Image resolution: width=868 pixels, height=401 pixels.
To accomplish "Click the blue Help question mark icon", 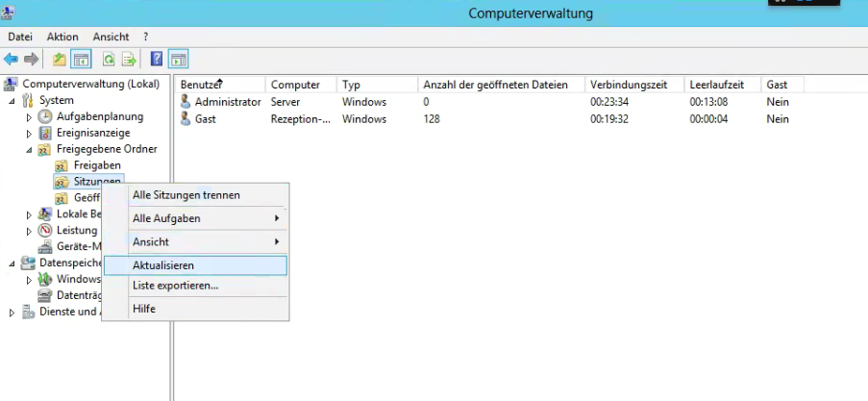I will tap(157, 60).
